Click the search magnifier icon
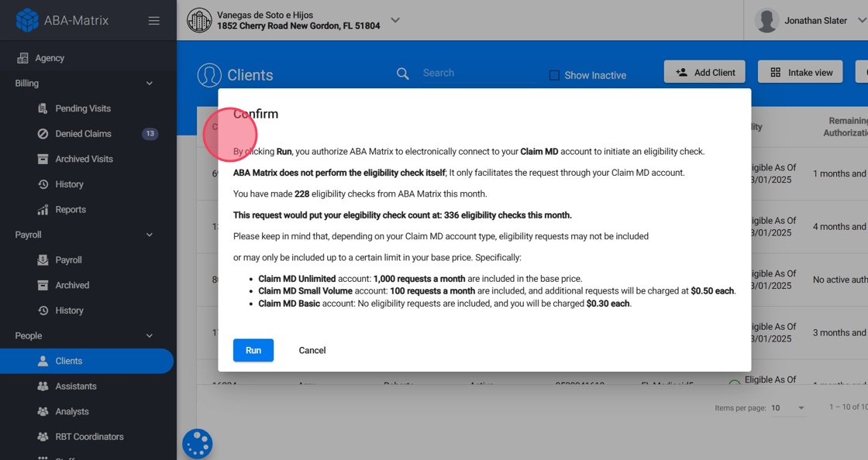This screenshot has height=460, width=868. pos(403,74)
